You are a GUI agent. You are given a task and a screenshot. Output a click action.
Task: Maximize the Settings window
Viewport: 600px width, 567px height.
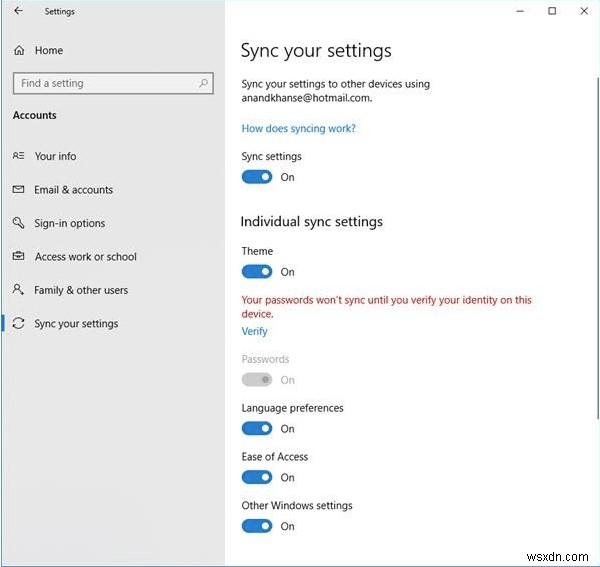tap(552, 11)
